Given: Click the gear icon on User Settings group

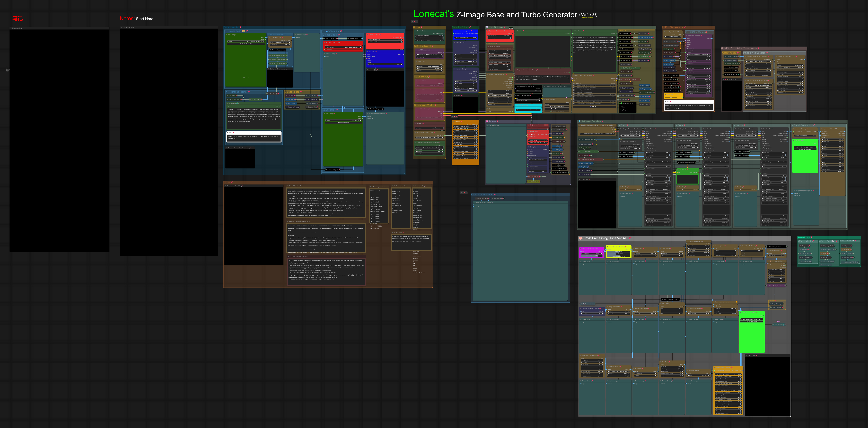Looking at the screenshot, I should [487, 27].
